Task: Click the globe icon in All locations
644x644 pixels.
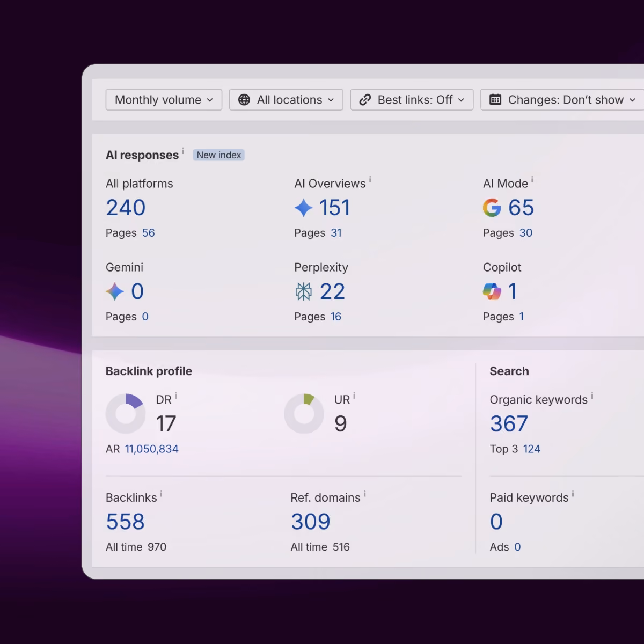Action: pos(244,100)
